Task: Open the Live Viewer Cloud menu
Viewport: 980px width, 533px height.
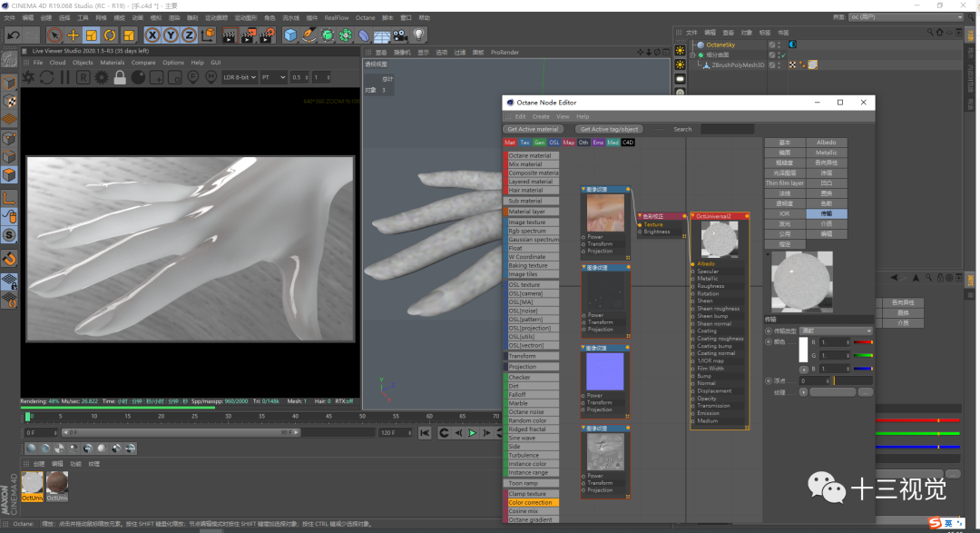Action: coord(57,63)
